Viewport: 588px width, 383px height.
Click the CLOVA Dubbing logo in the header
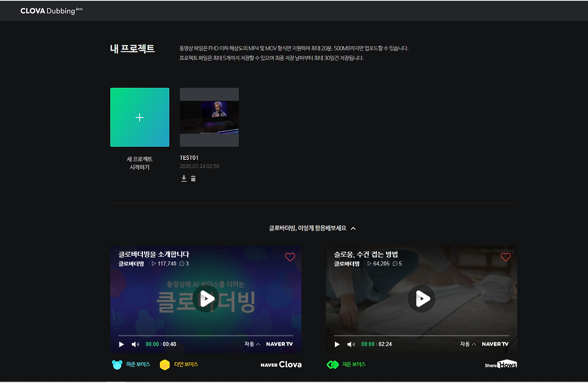coord(51,11)
